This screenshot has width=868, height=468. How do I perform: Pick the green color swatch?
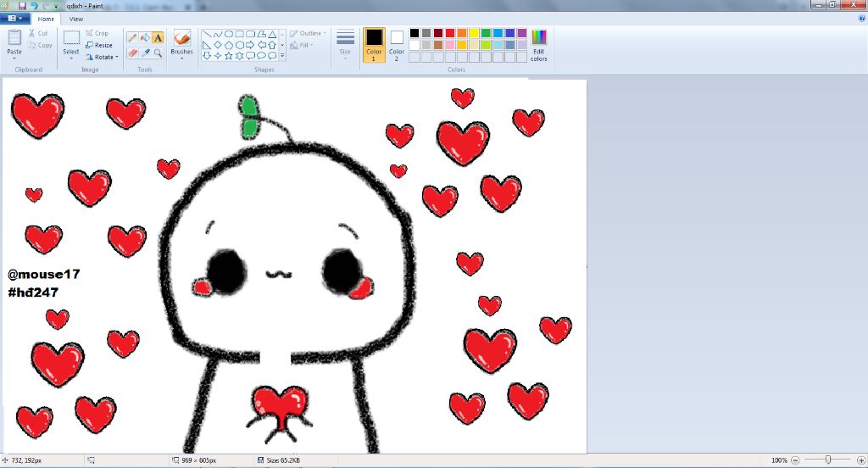pyautogui.click(x=486, y=33)
